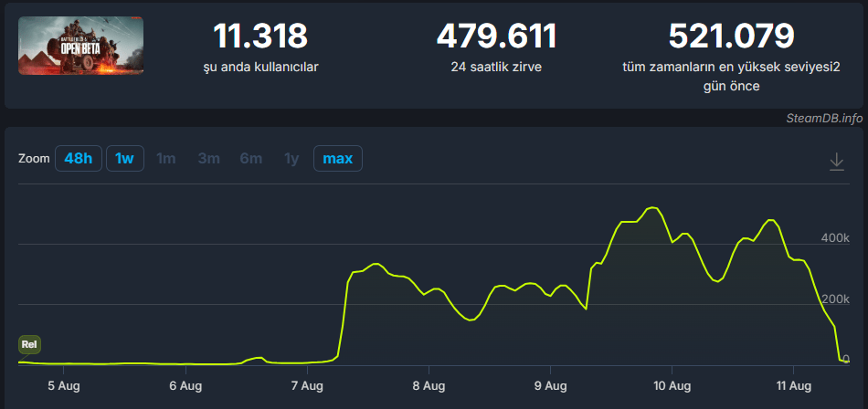Click the Rel release marker on the chart
The height and width of the screenshot is (409, 868).
pyautogui.click(x=29, y=345)
